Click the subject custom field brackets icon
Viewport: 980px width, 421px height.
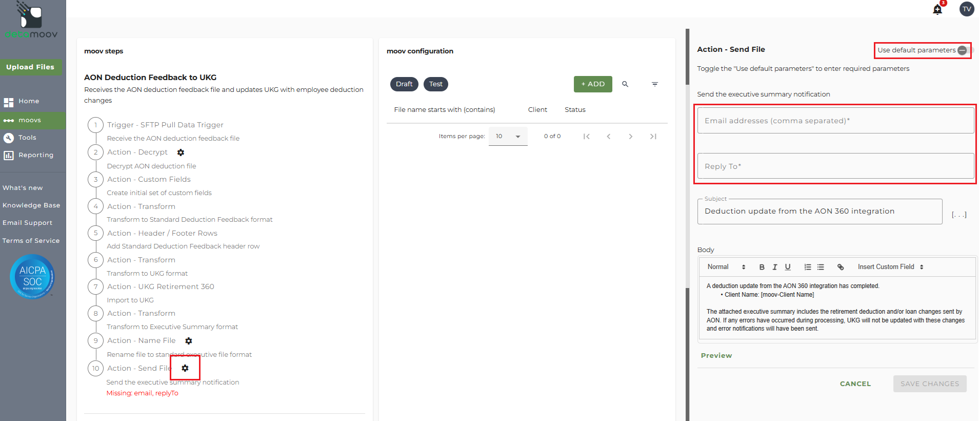959,215
